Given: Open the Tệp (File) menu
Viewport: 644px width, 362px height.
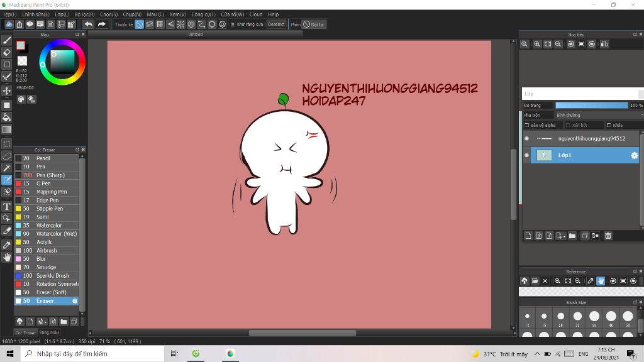Looking at the screenshot, I should click(10, 14).
